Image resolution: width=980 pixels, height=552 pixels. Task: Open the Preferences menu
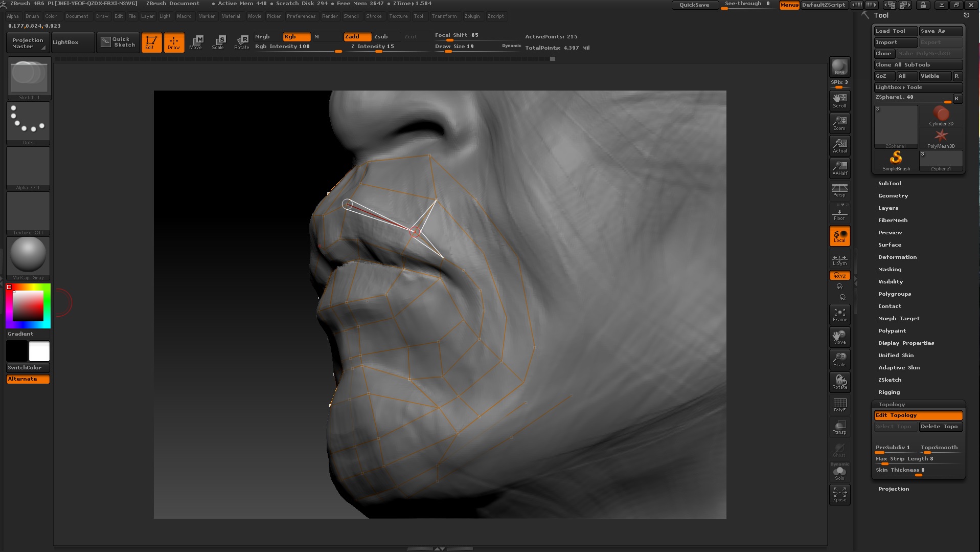(301, 16)
